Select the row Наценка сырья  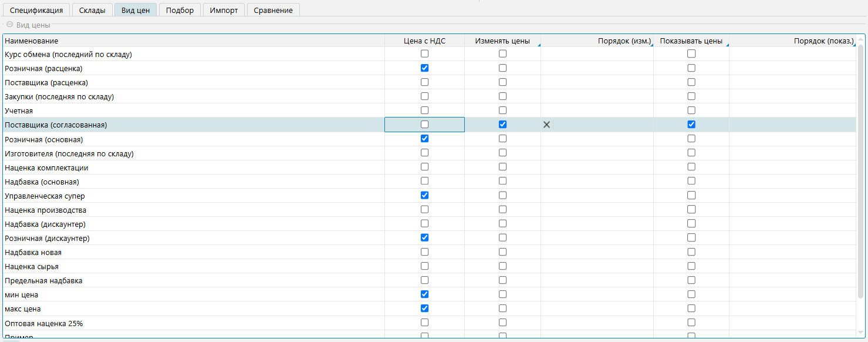(x=429, y=266)
